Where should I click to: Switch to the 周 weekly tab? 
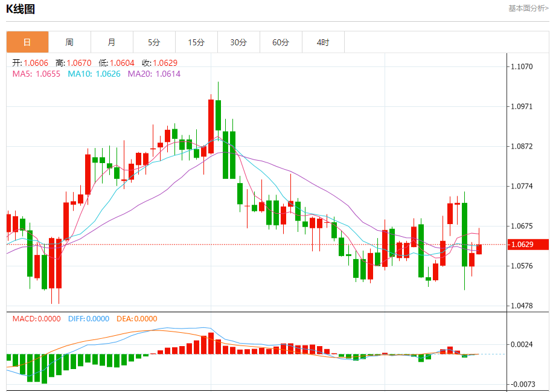point(70,42)
